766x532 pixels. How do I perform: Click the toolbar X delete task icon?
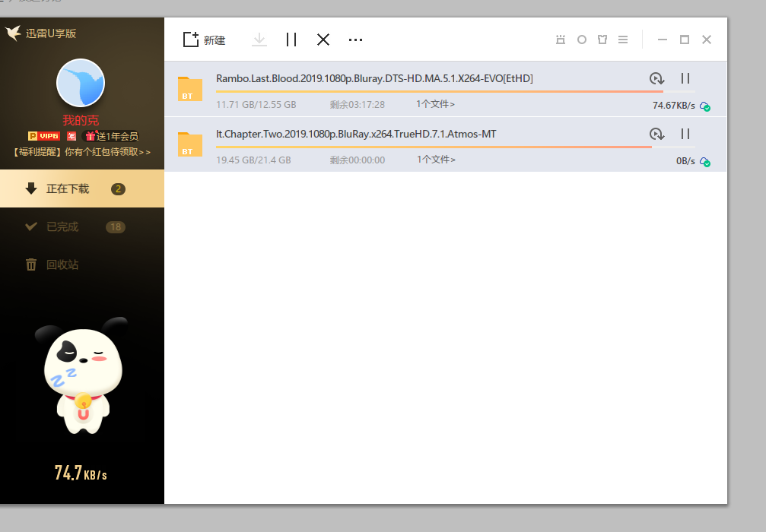tap(323, 40)
